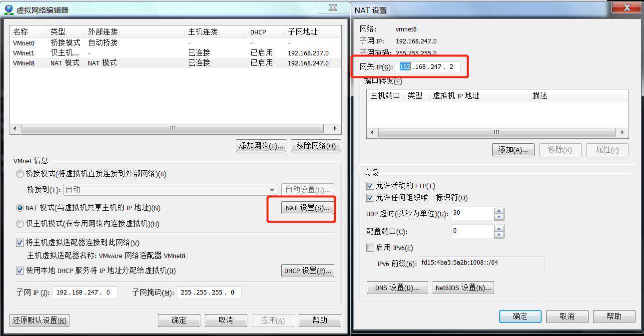Select VMnet8 row in network list
This screenshot has width=644, height=336.
coord(175,63)
